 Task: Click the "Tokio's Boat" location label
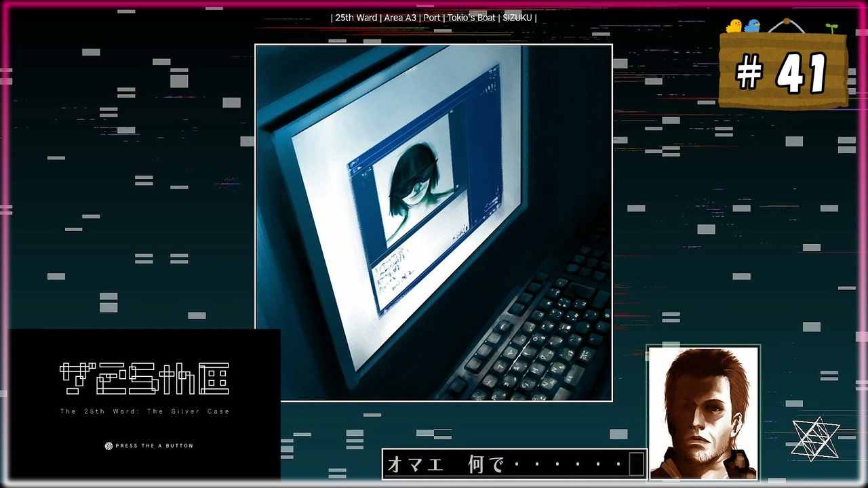[471, 18]
